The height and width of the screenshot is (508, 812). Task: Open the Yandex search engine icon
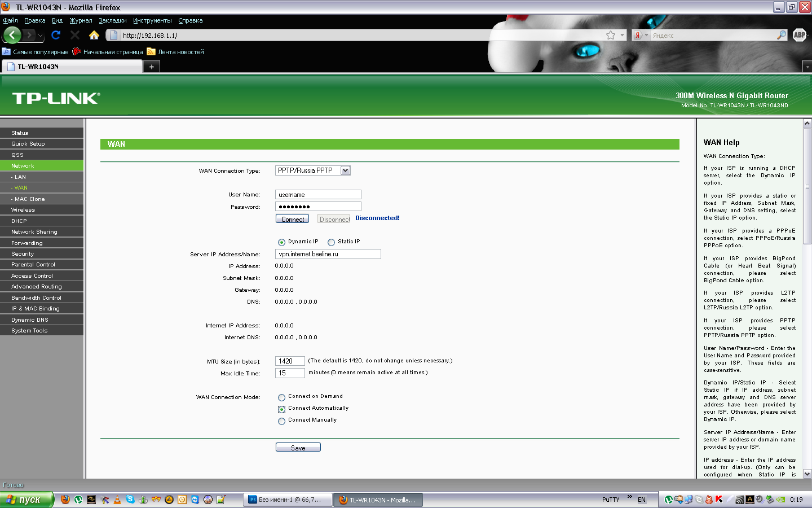pyautogui.click(x=638, y=35)
